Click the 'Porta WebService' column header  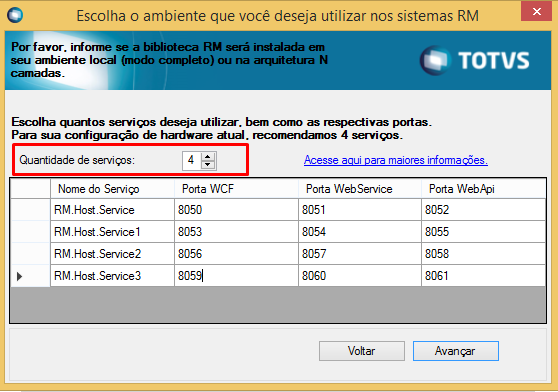[359, 189]
